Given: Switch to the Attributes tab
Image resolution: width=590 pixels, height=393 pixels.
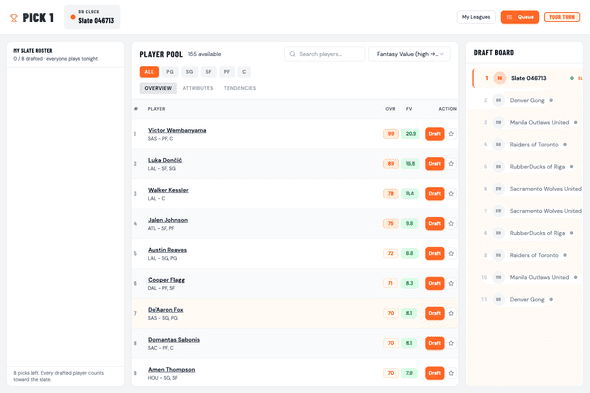Looking at the screenshot, I should pyautogui.click(x=198, y=88).
